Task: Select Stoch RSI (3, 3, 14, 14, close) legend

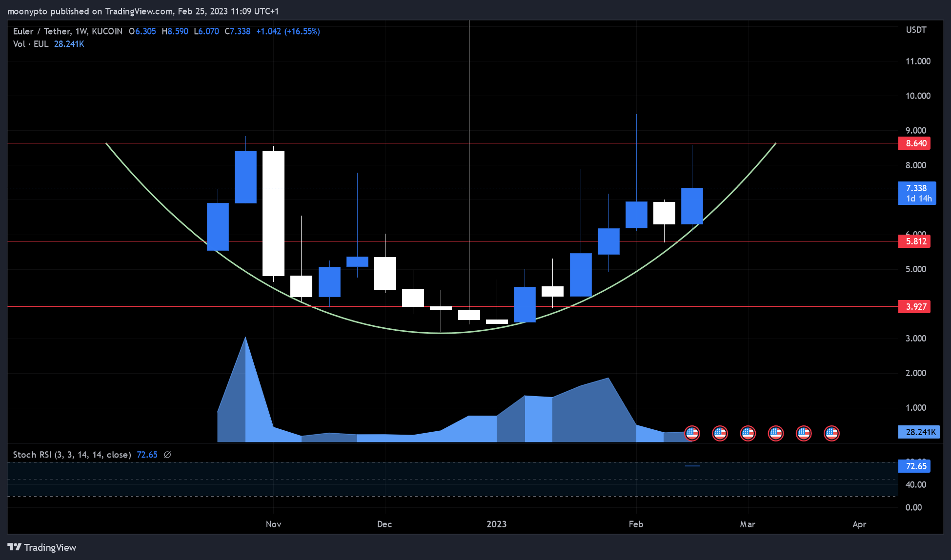Action: tap(72, 455)
